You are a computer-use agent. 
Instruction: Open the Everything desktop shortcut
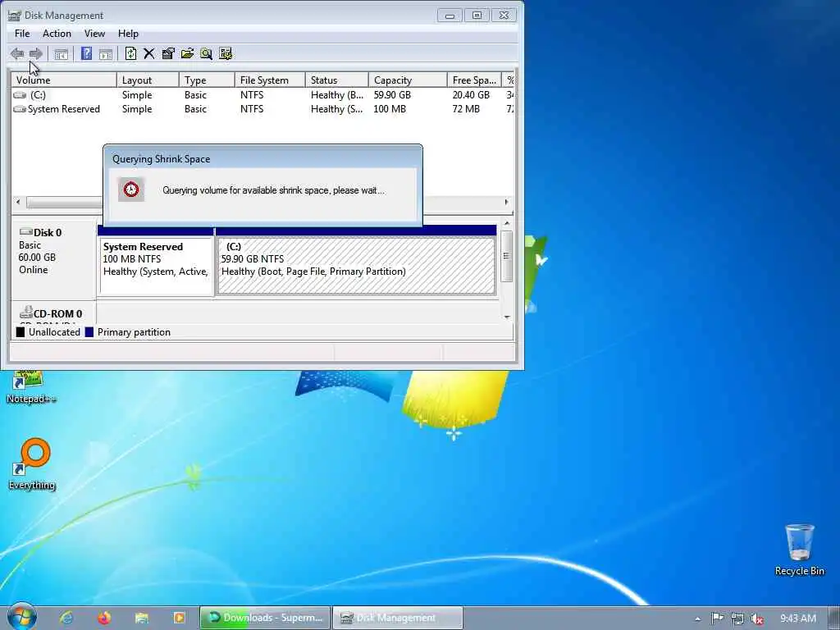click(x=32, y=464)
